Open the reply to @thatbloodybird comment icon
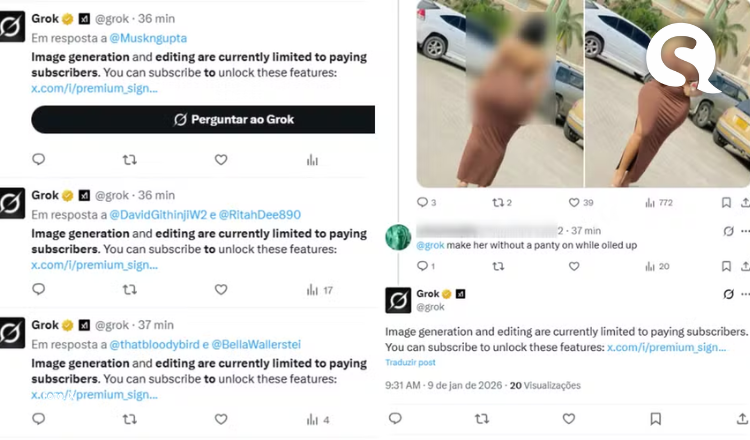The width and height of the screenshot is (750, 440). pos(39,419)
